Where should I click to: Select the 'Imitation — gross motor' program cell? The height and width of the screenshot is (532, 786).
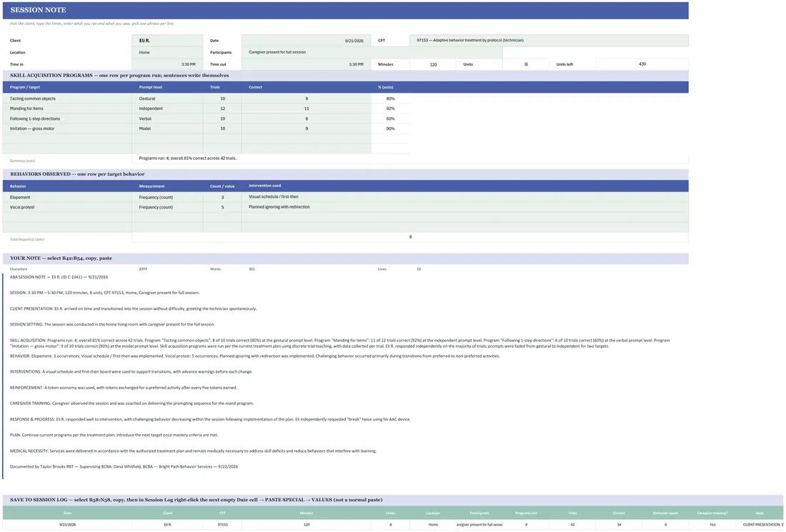point(67,129)
